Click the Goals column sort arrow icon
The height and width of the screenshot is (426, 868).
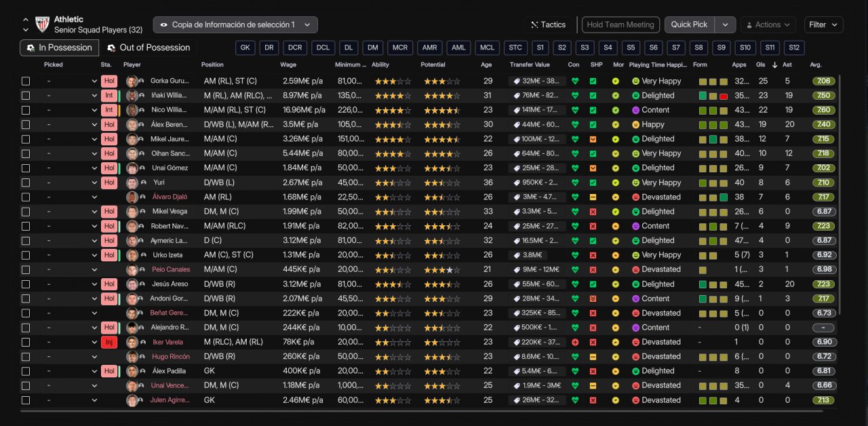click(x=774, y=65)
